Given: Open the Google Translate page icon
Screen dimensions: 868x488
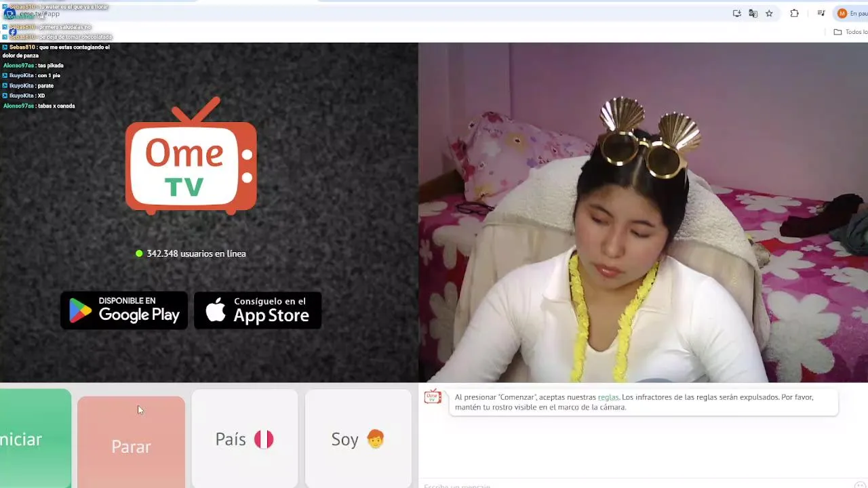Looking at the screenshot, I should (x=753, y=14).
